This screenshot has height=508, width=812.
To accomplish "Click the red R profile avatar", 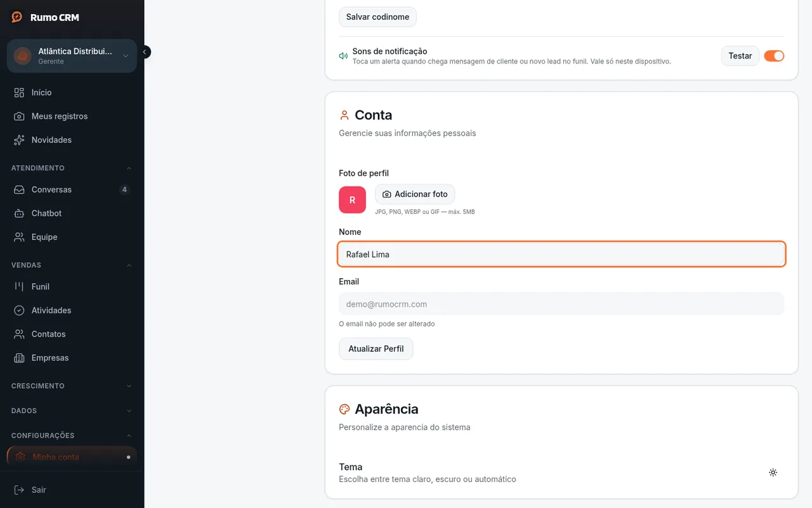I will pos(352,200).
